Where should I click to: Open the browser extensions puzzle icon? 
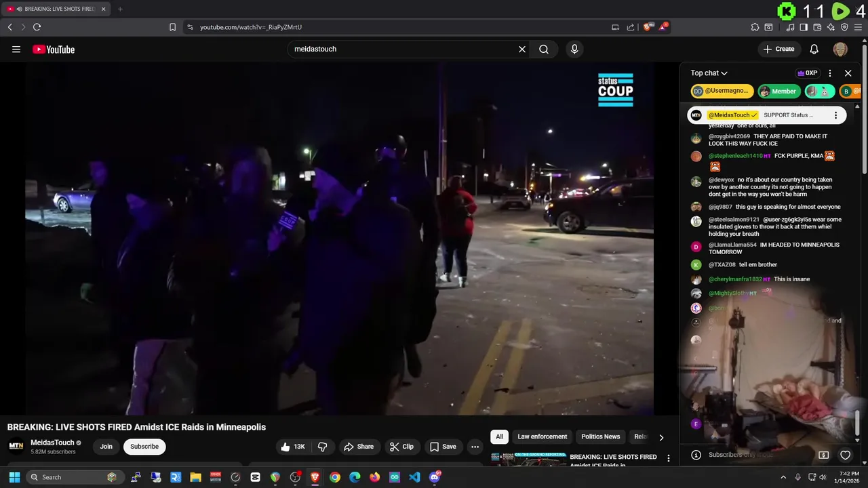coord(755,27)
